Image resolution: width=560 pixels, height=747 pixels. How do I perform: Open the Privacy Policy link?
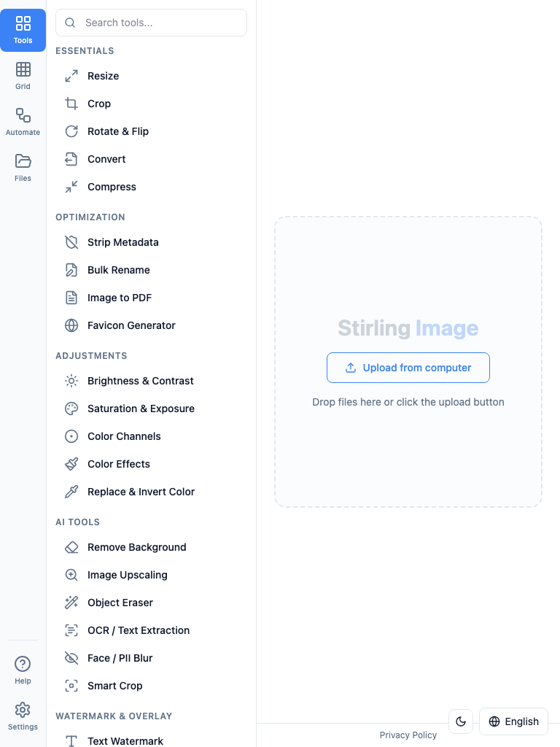[408, 735]
